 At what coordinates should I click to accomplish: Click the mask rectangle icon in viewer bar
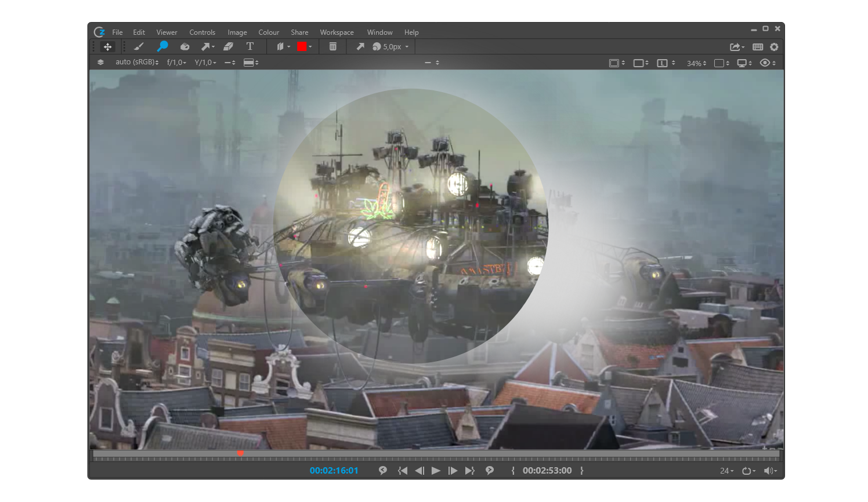[638, 63]
